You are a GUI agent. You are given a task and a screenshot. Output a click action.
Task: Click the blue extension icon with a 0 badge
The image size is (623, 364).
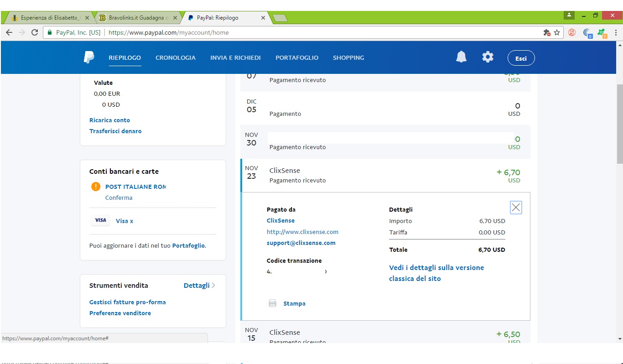click(x=588, y=33)
